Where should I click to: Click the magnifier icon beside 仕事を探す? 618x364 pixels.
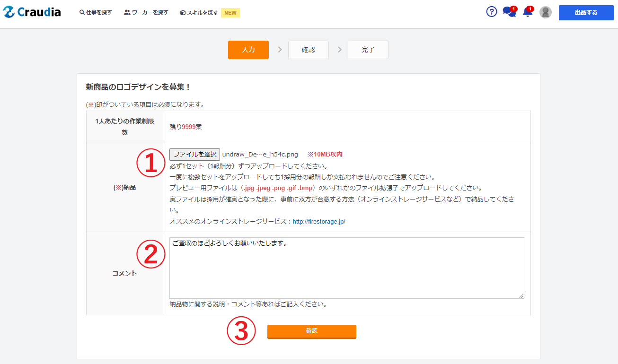tap(82, 12)
